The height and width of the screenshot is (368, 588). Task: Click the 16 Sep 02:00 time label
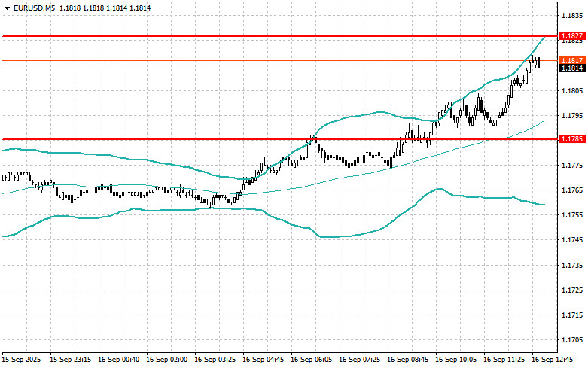[x=166, y=360]
